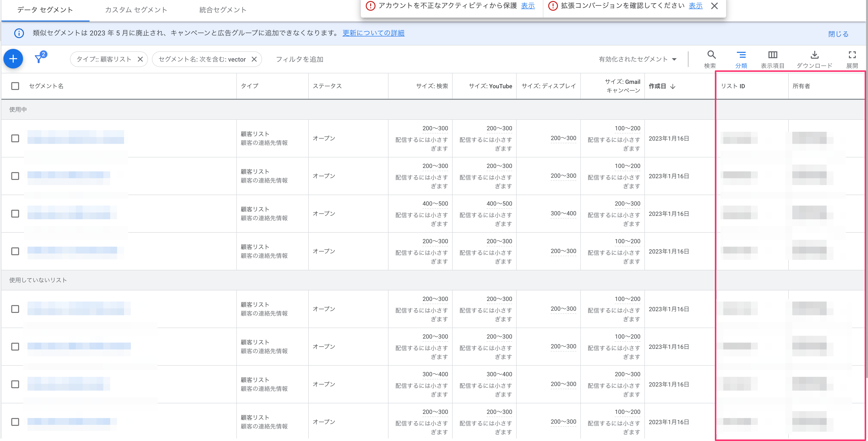Click 閉じる to dismiss the info banner
Screen dimensions: 868x441
click(838, 34)
